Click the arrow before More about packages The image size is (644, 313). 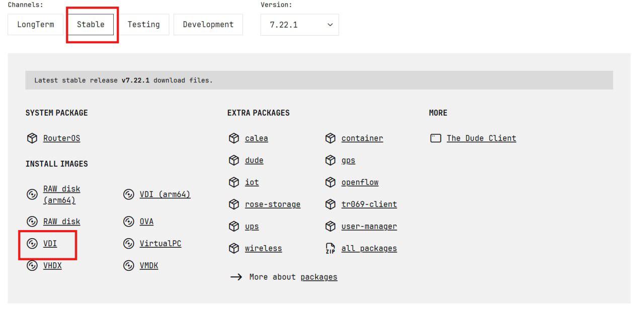(x=236, y=277)
